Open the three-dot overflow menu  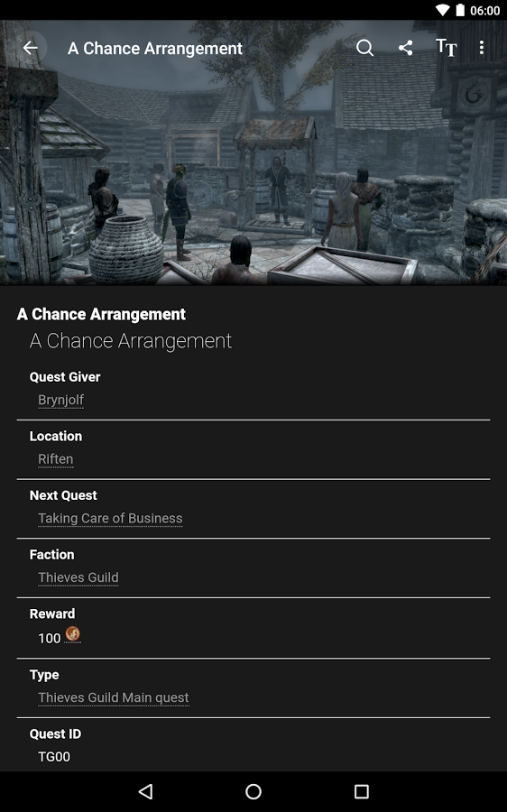click(482, 48)
